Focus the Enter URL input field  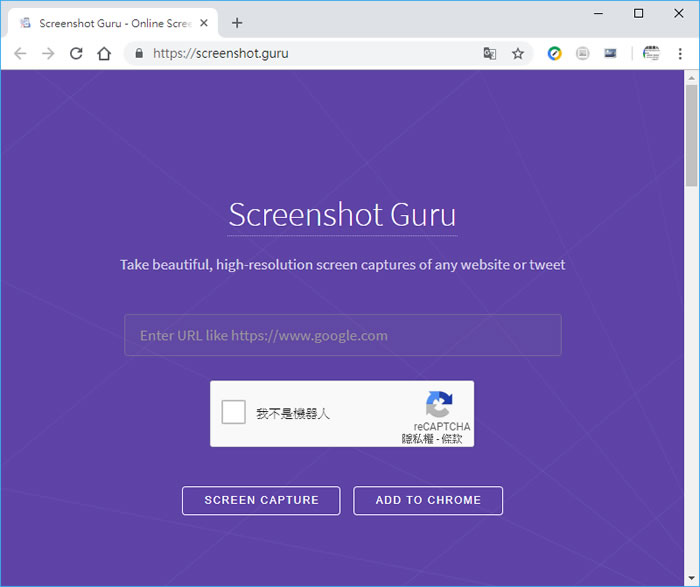tap(342, 335)
